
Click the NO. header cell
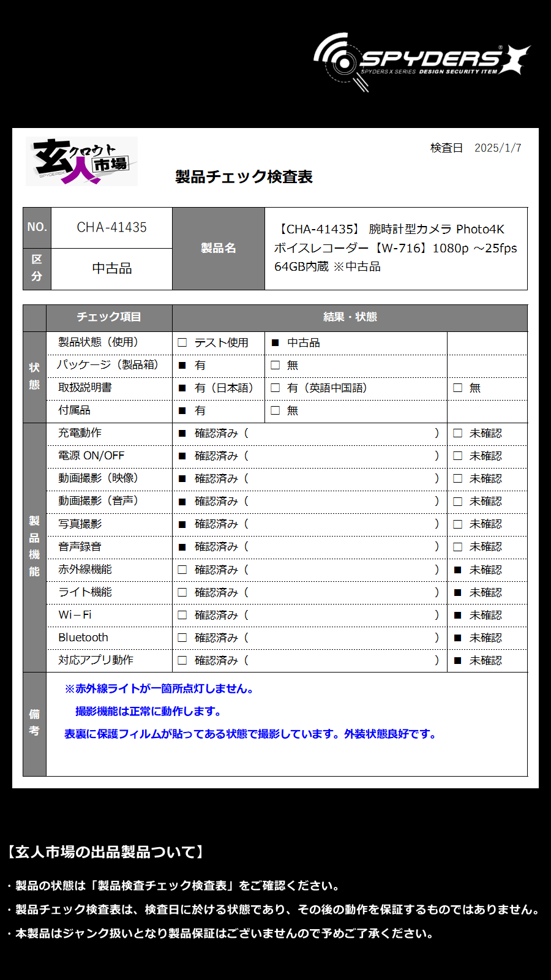pyautogui.click(x=37, y=227)
